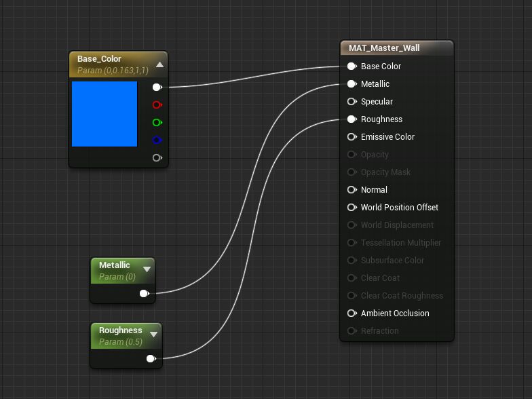The image size is (532, 399).
Task: Click the green channel output pin
Action: [157, 122]
